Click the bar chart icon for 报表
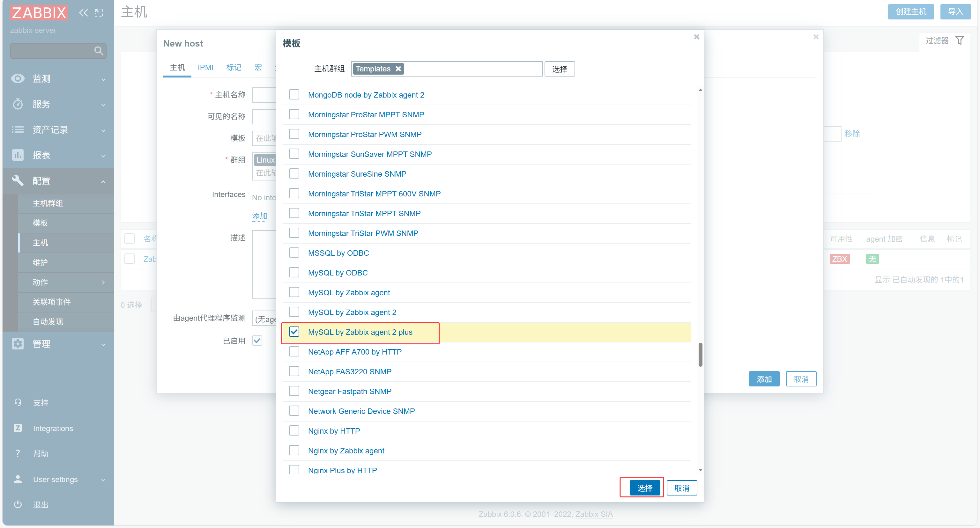The width and height of the screenshot is (980, 528). [x=18, y=155]
